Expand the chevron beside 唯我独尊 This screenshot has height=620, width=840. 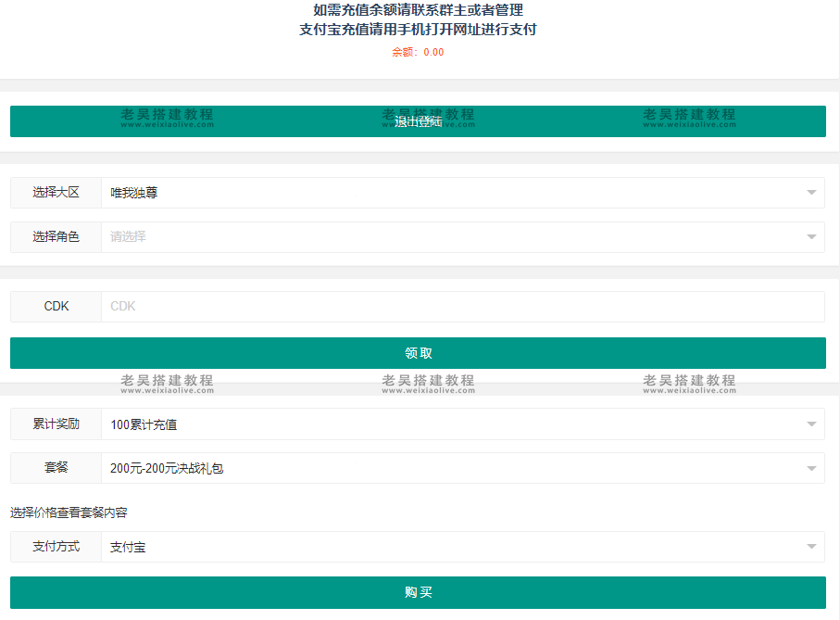coord(810,193)
